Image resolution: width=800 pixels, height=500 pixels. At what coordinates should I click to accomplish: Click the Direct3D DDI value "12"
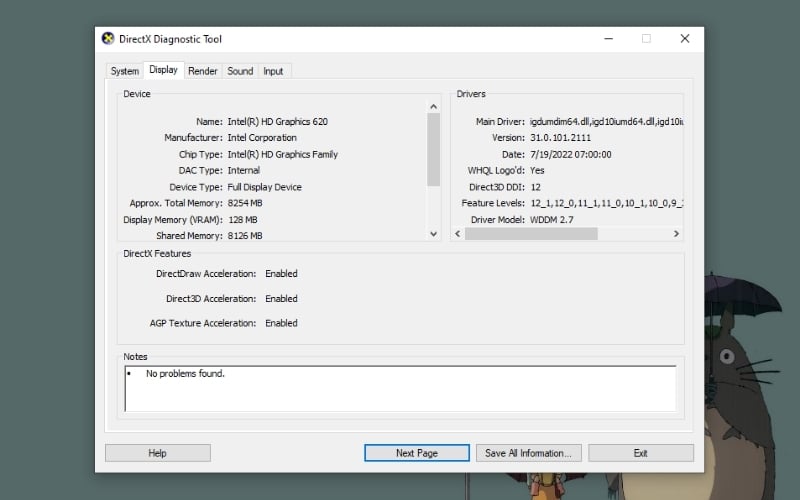536,187
